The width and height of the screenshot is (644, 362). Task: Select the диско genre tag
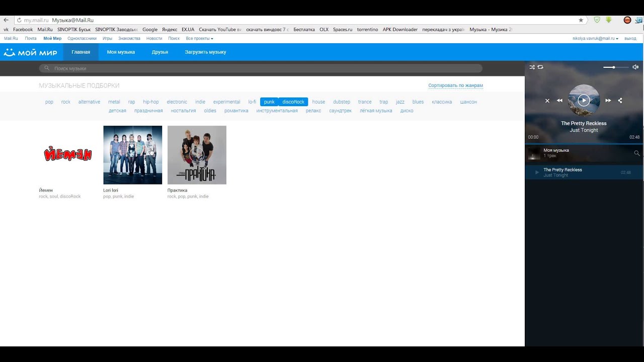point(407,111)
